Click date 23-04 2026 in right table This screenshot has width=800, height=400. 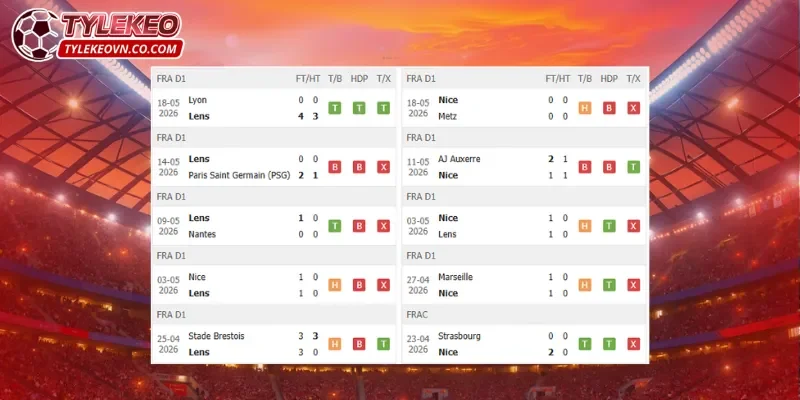pyautogui.click(x=418, y=344)
